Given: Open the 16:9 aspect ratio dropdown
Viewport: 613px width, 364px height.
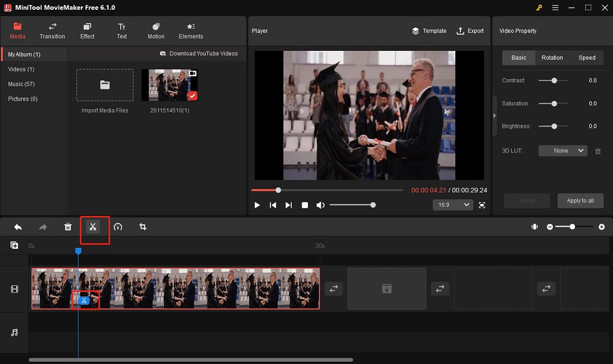Looking at the screenshot, I should pyautogui.click(x=453, y=205).
